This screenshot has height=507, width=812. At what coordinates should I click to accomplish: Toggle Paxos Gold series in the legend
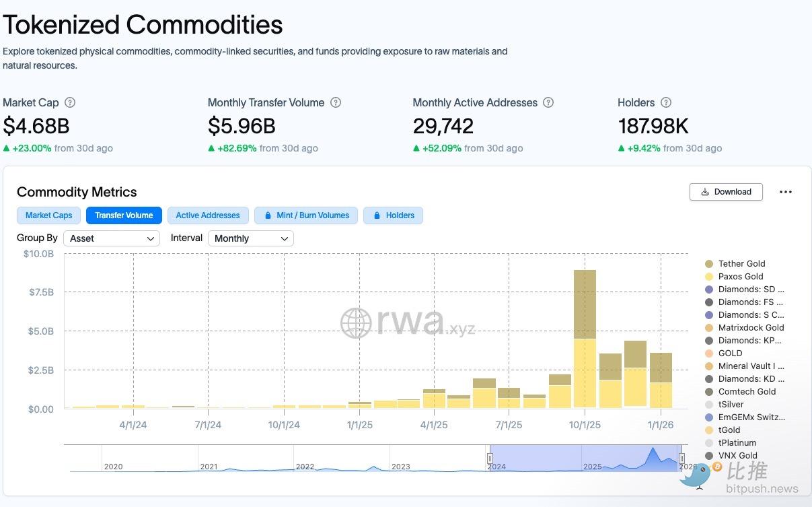(740, 277)
